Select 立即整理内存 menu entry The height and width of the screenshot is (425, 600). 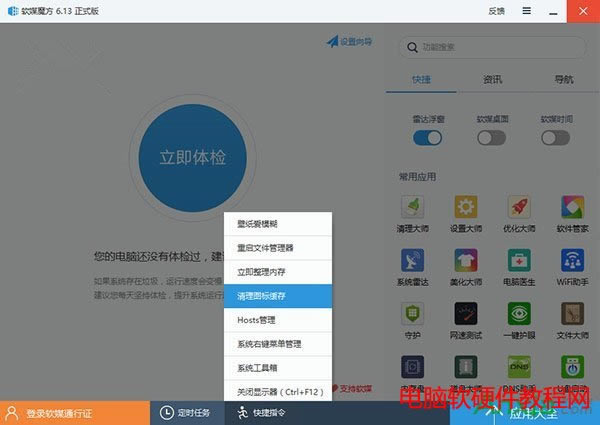coord(278,272)
